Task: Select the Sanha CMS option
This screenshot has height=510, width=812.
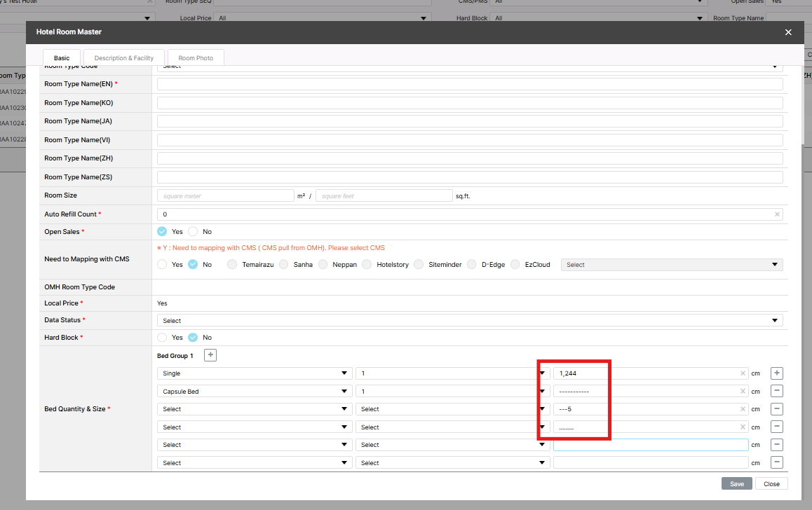Action: tap(284, 264)
